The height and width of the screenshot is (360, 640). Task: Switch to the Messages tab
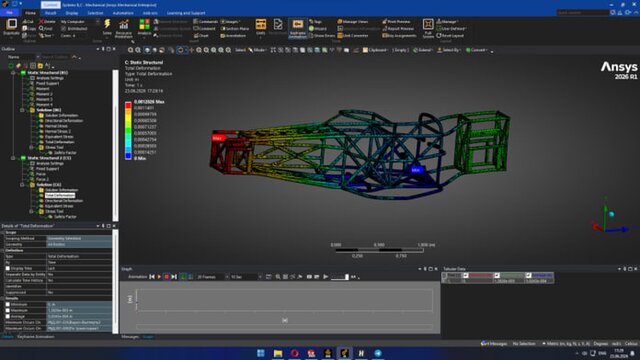(x=130, y=337)
